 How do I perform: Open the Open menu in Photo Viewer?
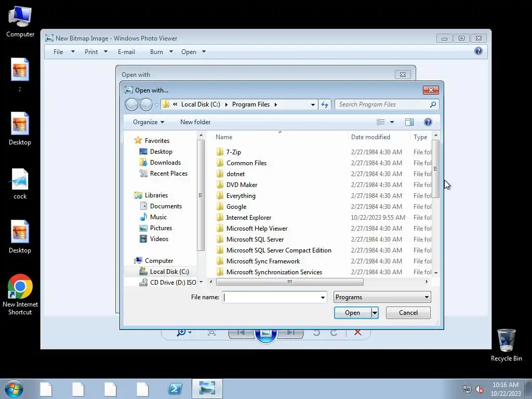click(x=193, y=52)
